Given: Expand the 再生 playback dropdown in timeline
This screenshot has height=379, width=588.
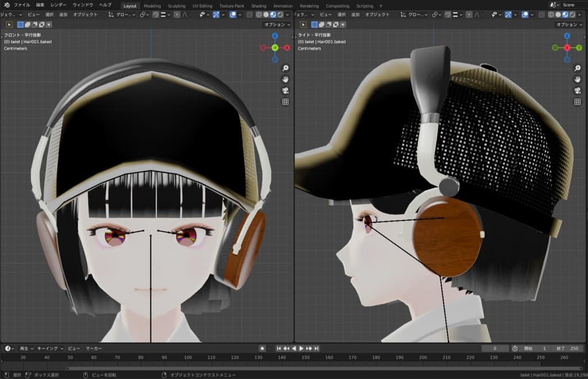Looking at the screenshot, I should pos(26,349).
